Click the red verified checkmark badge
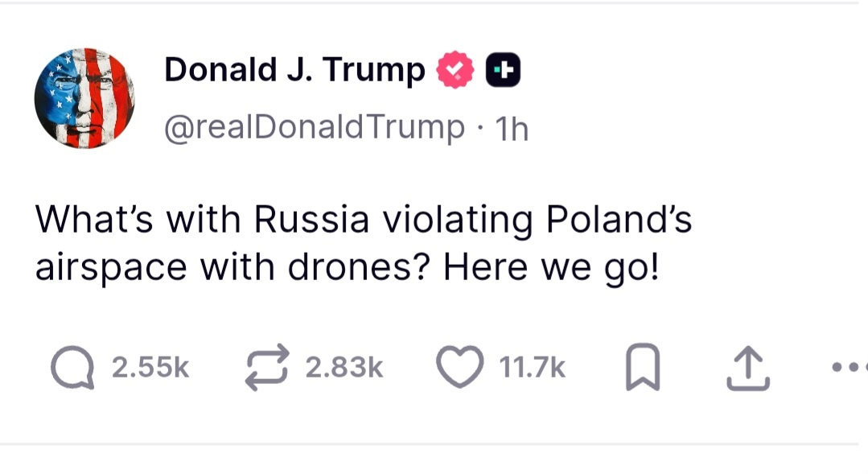The image size is (868, 474). (x=455, y=68)
